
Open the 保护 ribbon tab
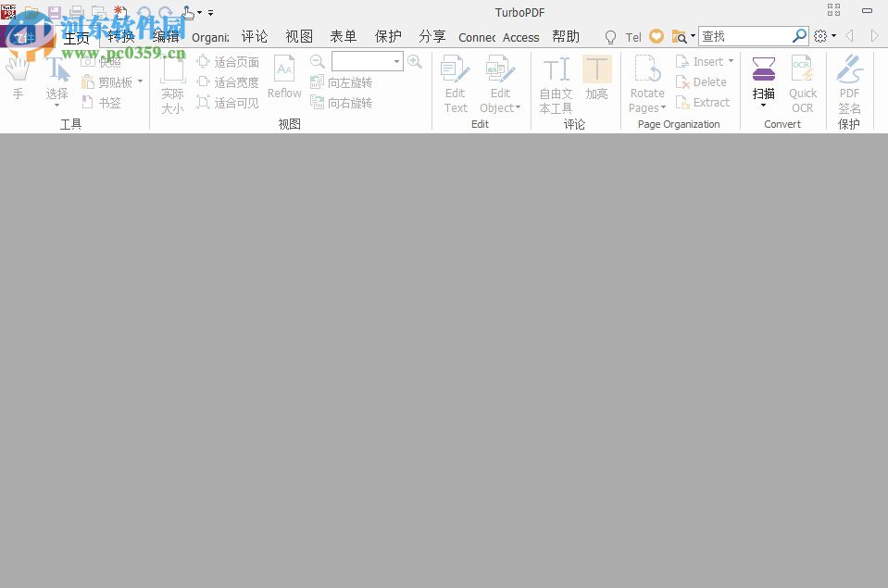tap(387, 37)
